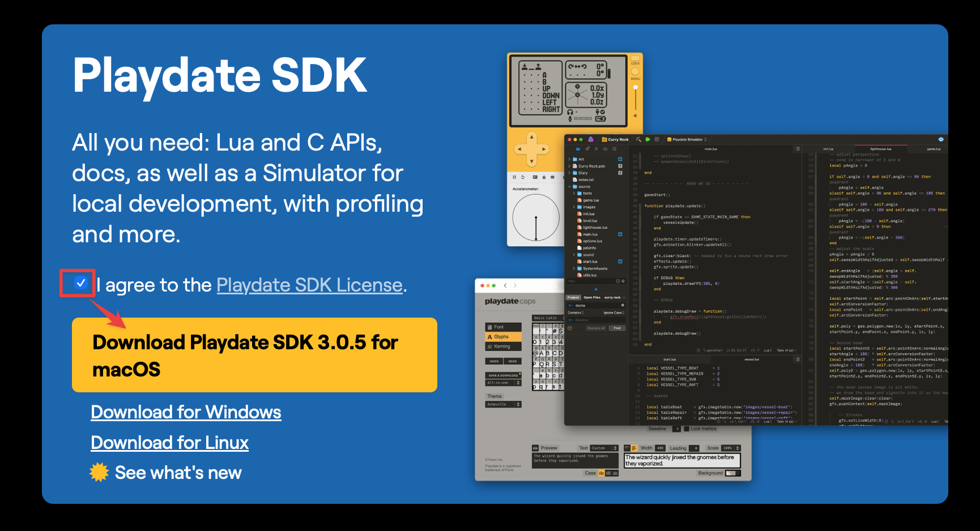Go back using the Caps browser back arrow
The image size is (980, 531).
point(505,285)
